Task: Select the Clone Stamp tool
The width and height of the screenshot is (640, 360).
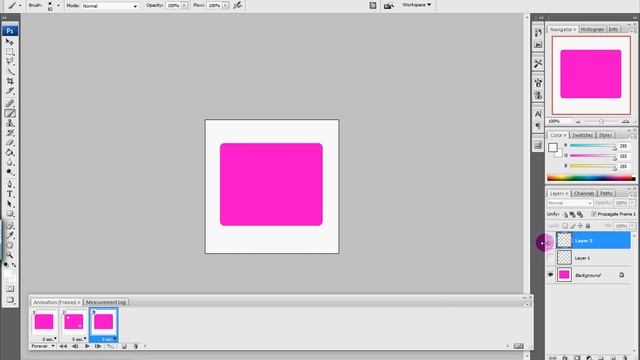Action: coord(10,123)
